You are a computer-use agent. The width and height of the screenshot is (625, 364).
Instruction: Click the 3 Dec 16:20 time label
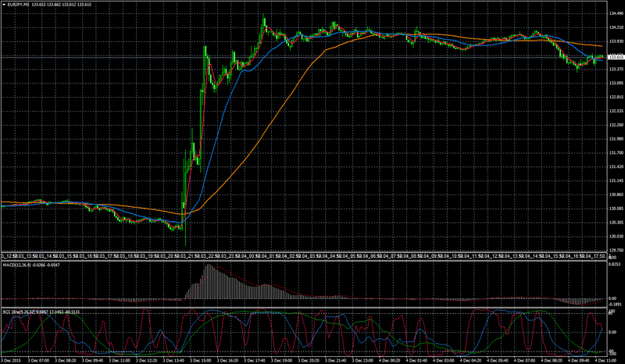click(226, 359)
